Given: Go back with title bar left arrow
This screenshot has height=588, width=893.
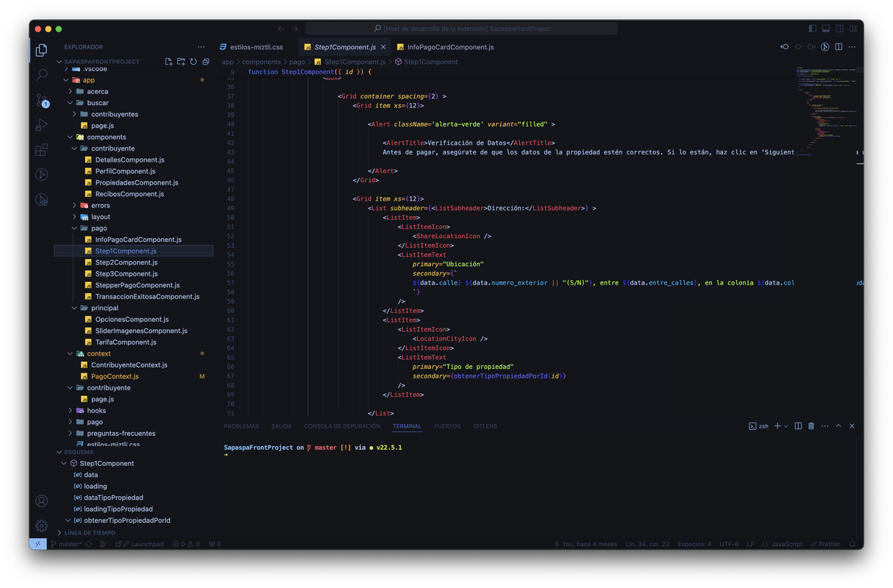Looking at the screenshot, I should pyautogui.click(x=281, y=29).
